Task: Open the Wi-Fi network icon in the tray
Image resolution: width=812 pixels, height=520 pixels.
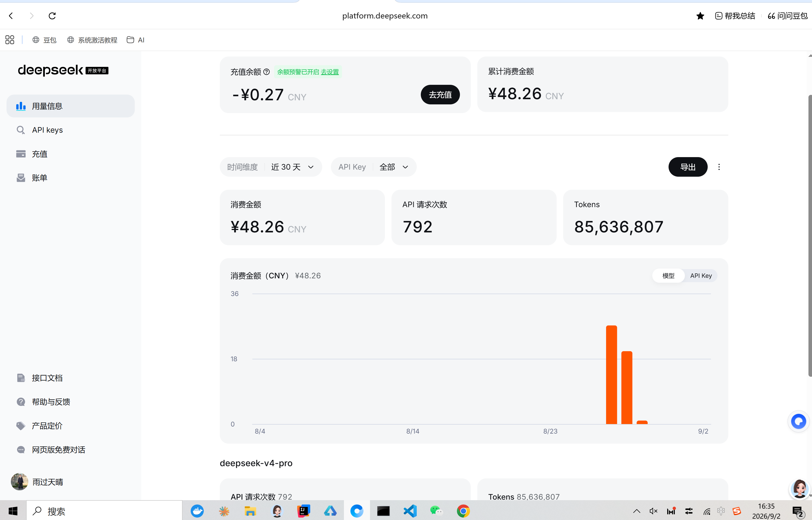Action: click(x=707, y=511)
